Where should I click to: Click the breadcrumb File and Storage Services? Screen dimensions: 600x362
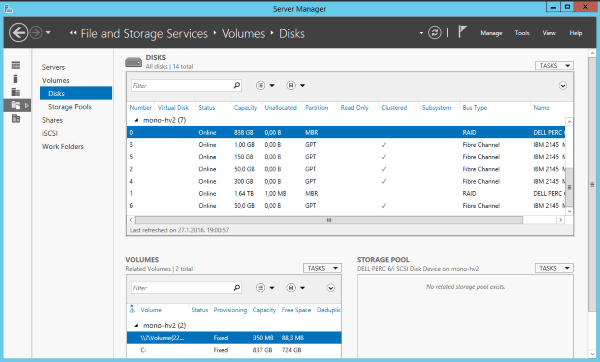tap(144, 34)
